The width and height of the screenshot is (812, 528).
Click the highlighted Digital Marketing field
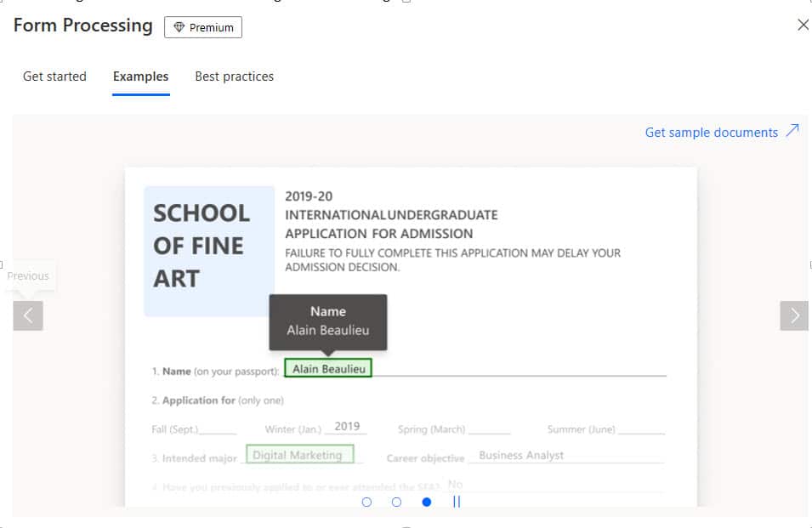point(300,455)
